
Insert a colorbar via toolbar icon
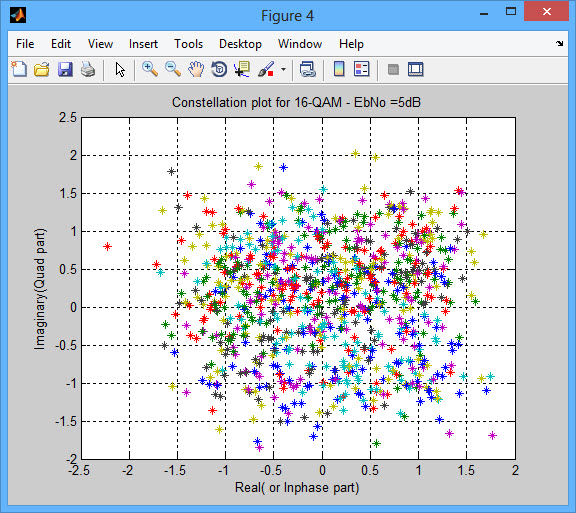[x=339, y=69]
